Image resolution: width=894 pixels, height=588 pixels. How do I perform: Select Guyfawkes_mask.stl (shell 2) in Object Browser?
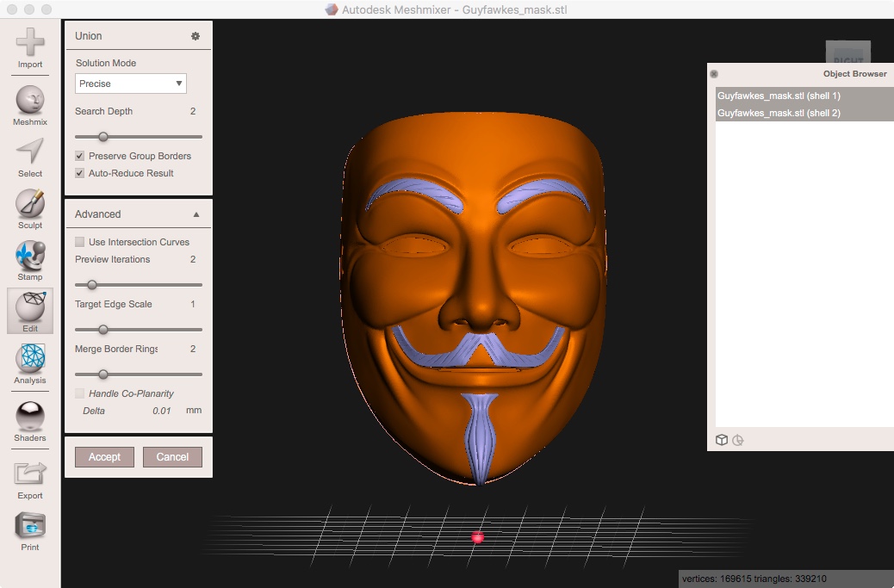click(779, 113)
